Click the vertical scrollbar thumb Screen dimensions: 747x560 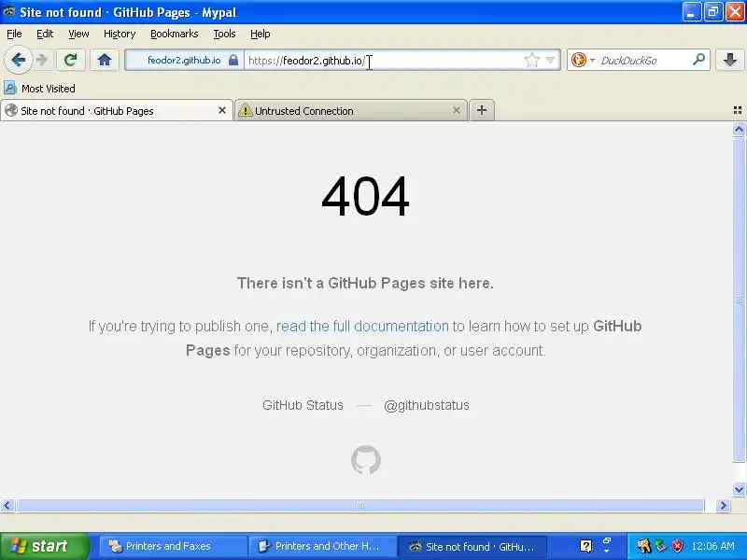pos(739,299)
